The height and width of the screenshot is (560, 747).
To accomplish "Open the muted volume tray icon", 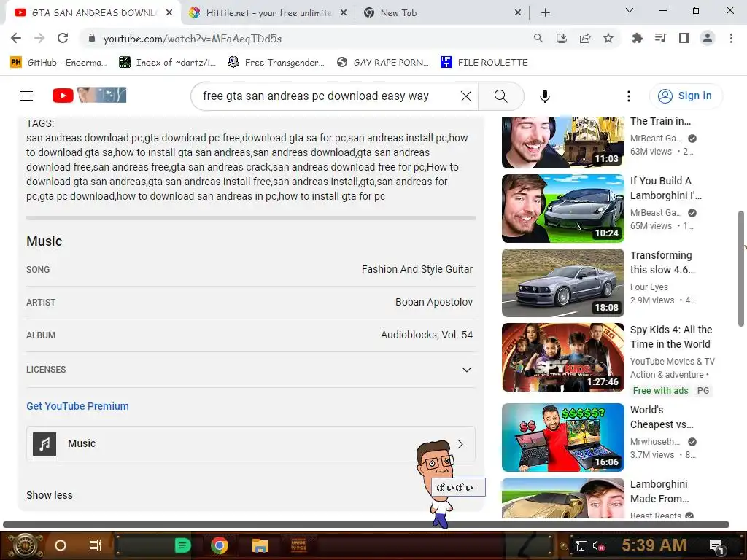I will pyautogui.click(x=598, y=545).
